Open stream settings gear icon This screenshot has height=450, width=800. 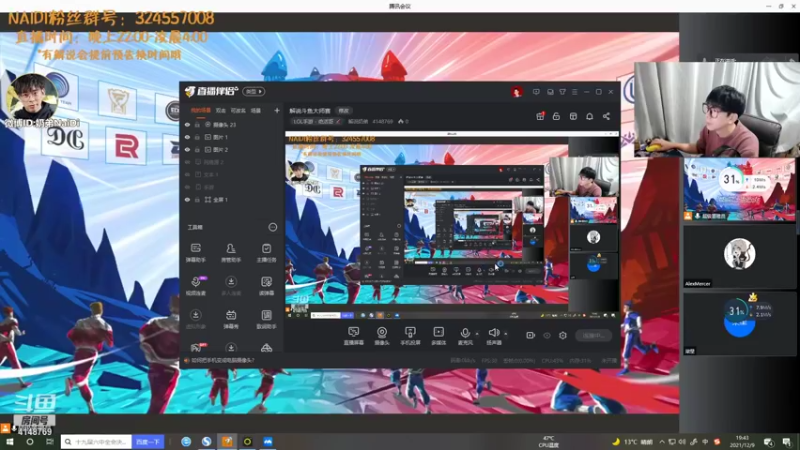coord(563,335)
